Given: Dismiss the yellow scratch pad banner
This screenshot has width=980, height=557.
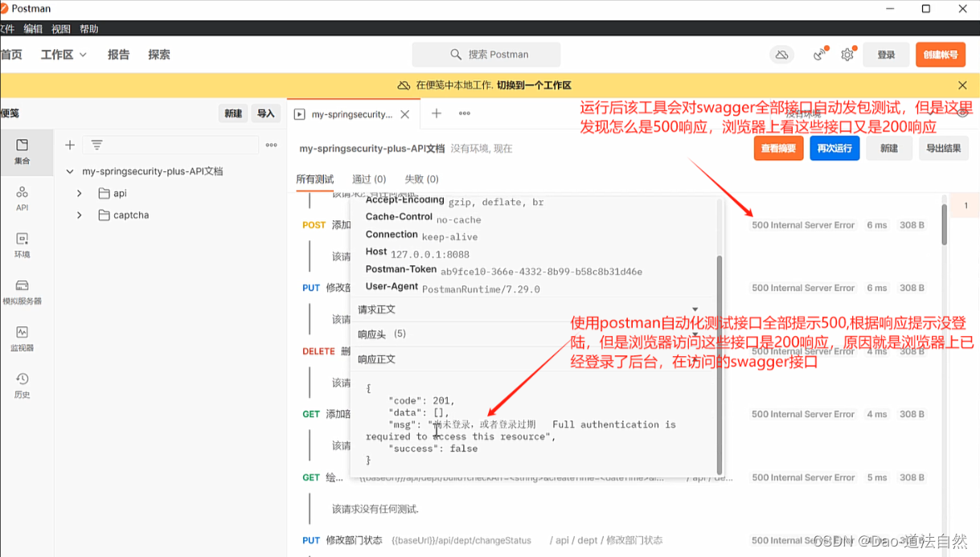Looking at the screenshot, I should (x=962, y=85).
